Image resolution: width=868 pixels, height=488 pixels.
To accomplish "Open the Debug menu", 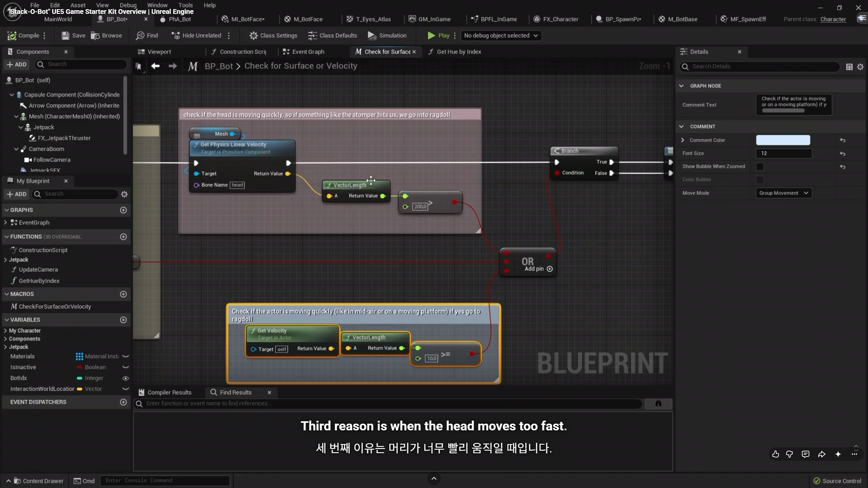I will tap(128, 5).
